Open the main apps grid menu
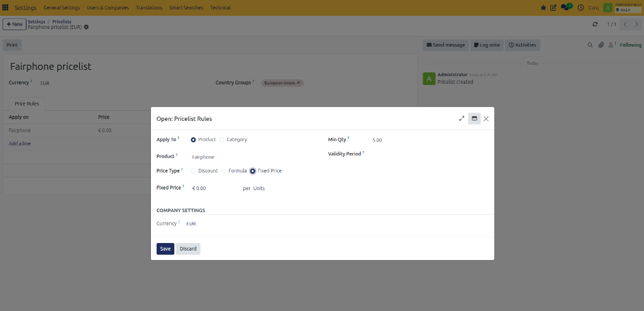The image size is (644, 311). pos(5,8)
